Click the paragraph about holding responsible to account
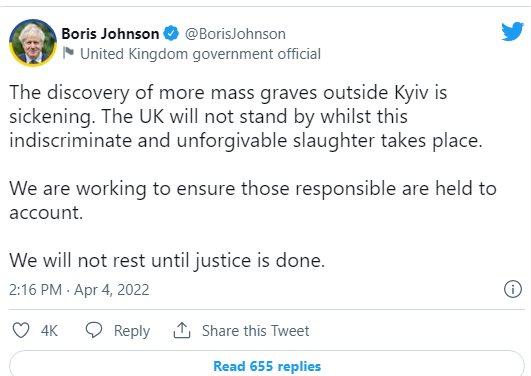Viewport: 531px width, 376px height. [x=253, y=201]
